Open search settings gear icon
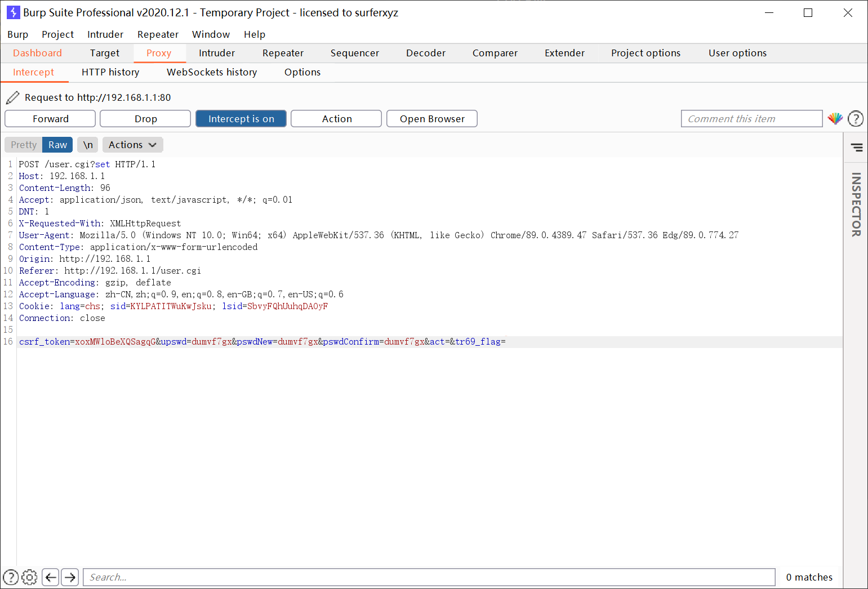Viewport: 868px width, 589px height. tap(29, 577)
